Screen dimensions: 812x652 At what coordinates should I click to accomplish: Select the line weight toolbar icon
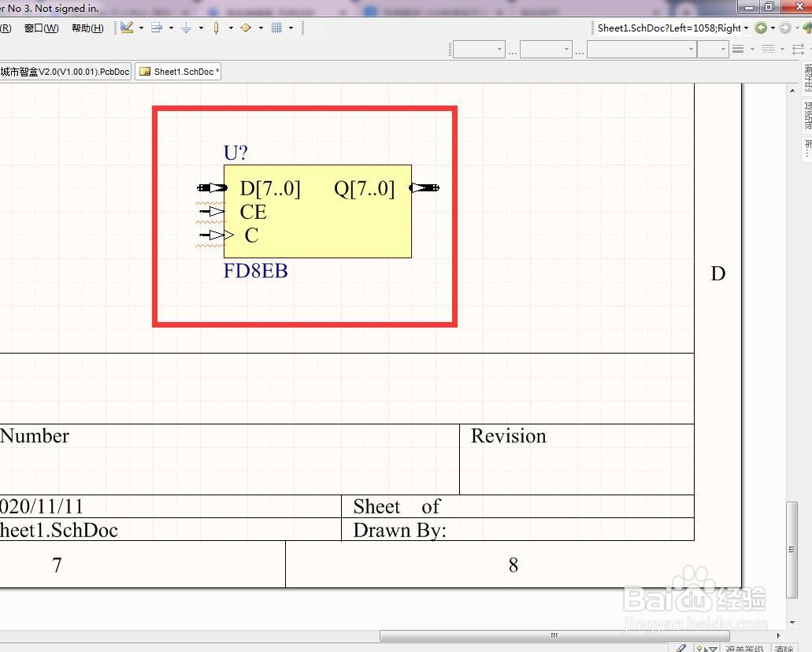pos(739,49)
